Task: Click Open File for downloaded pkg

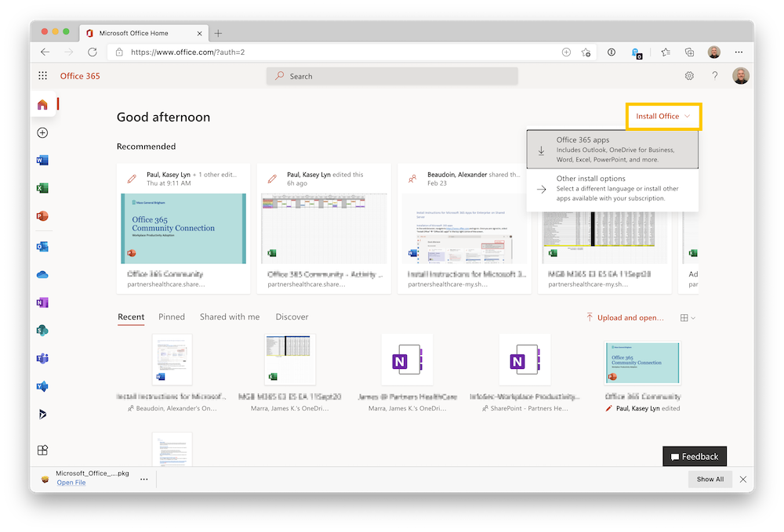Action: coord(71,483)
